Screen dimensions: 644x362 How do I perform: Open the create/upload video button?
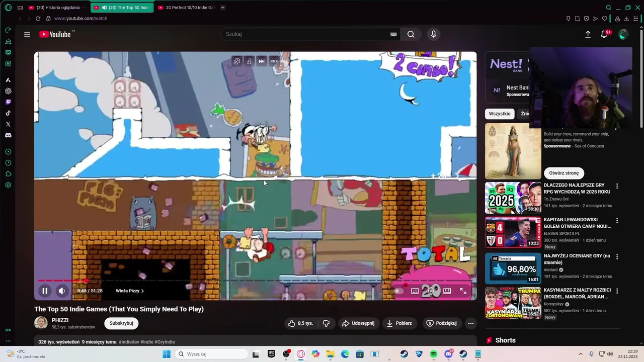[x=588, y=34]
